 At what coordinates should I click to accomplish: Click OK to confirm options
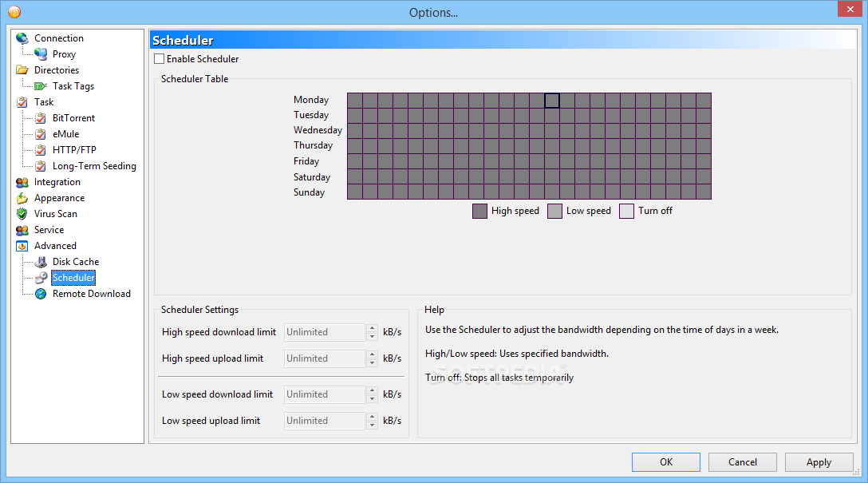666,462
